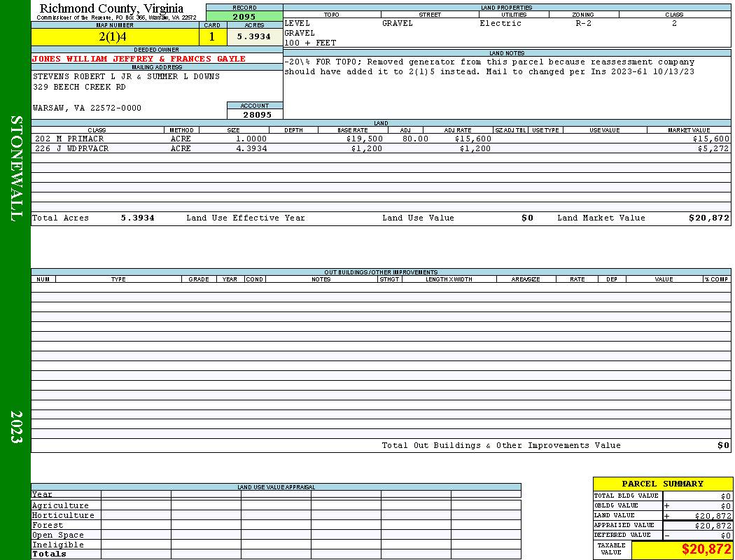Screen dimensions: 735x560
Task: Select the map number 2(1)4 field
Action: (x=115, y=37)
